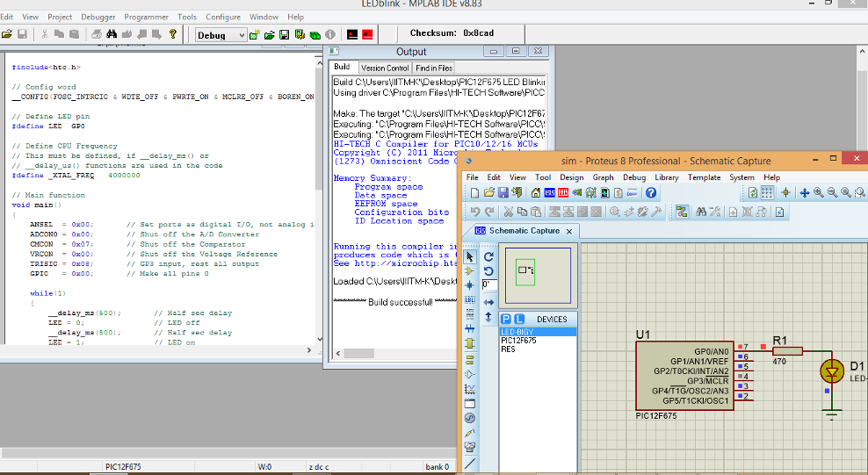Click Proteus undo icon

(x=475, y=212)
